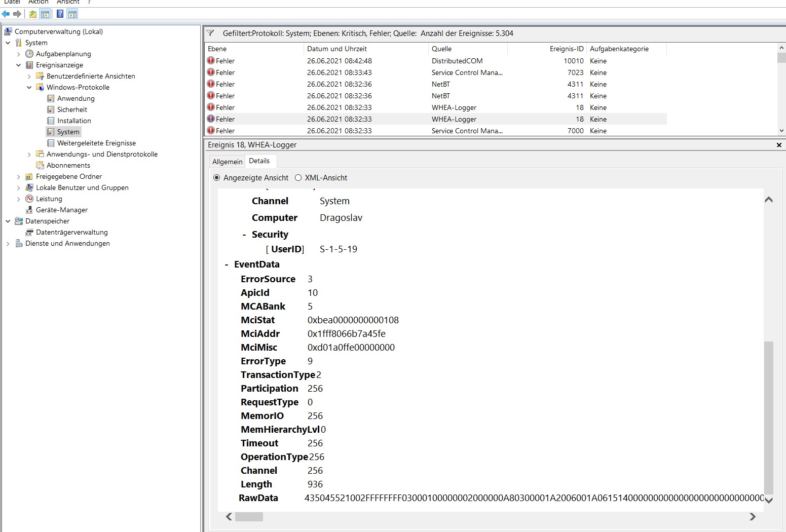Click the details pane scroll-right arrow
This screenshot has height=532, width=786.
tap(753, 516)
